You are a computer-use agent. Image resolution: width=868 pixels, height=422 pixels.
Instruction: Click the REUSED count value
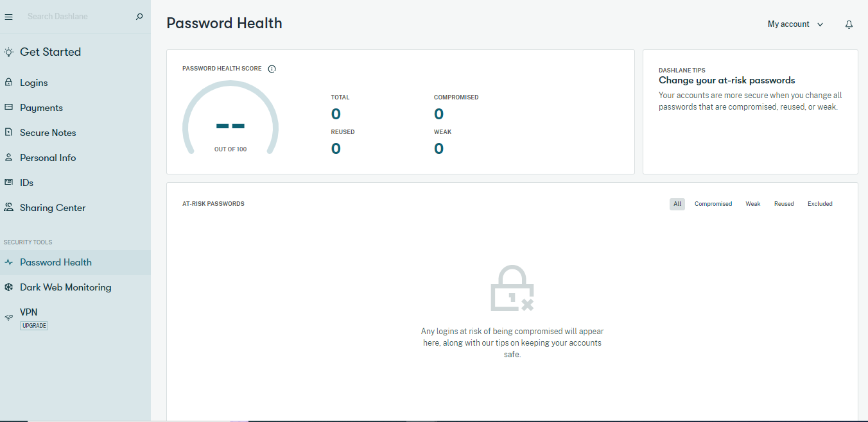point(336,149)
